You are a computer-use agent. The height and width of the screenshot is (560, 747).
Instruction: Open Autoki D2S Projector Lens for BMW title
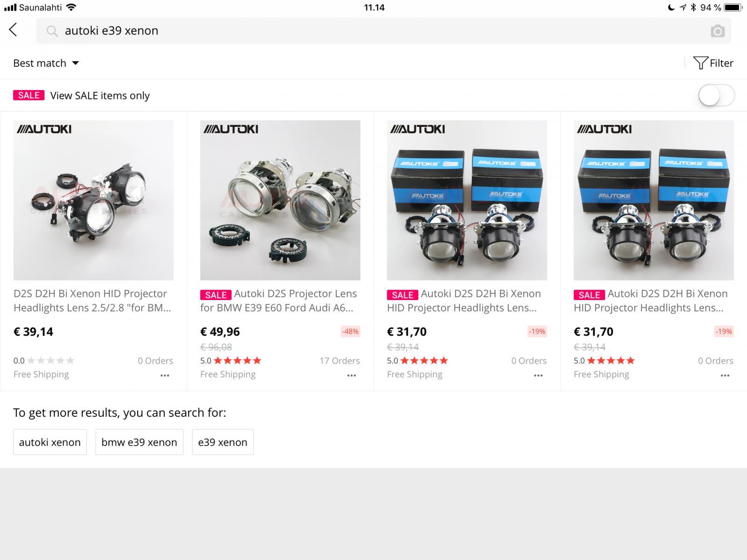279,301
